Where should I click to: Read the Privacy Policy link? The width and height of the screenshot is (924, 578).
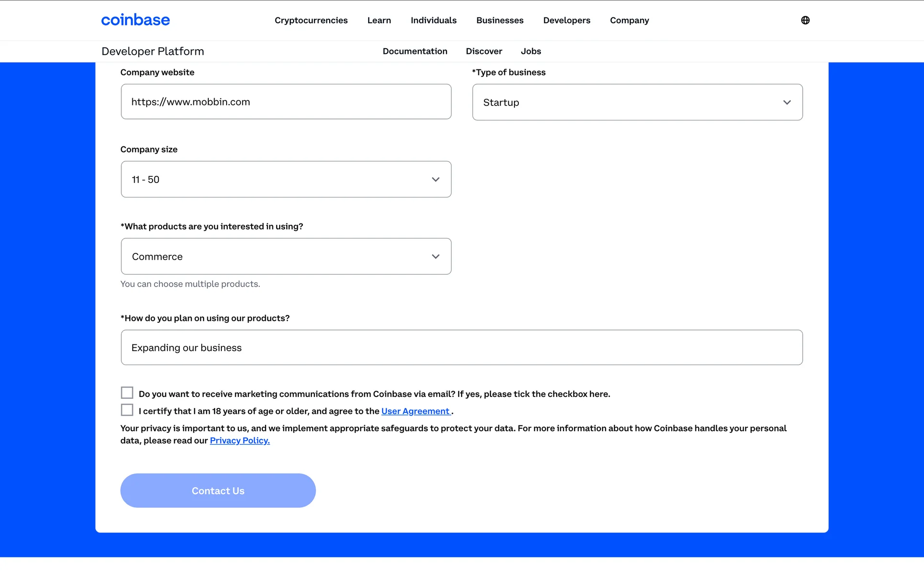point(240,440)
